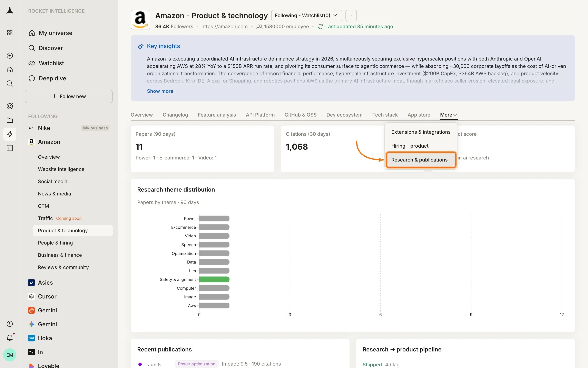This screenshot has height=368, width=588.
Task: Open Business & finance under Amazon
Action: [x=60, y=255]
